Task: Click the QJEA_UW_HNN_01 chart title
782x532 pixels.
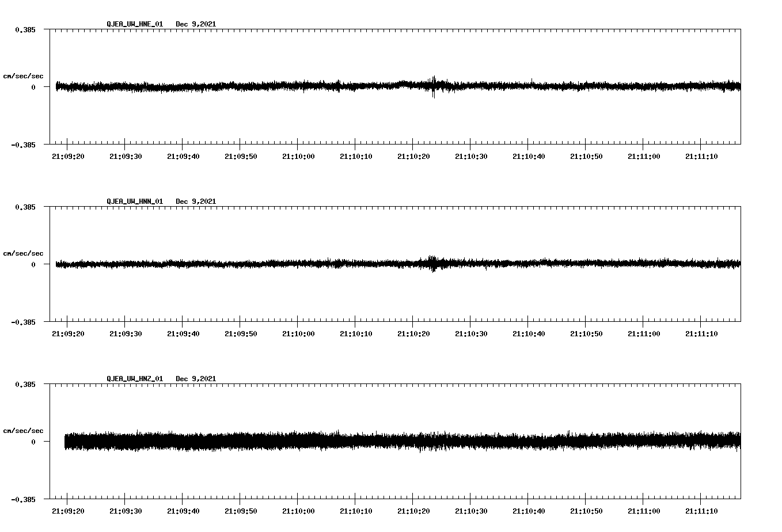Action: [135, 202]
